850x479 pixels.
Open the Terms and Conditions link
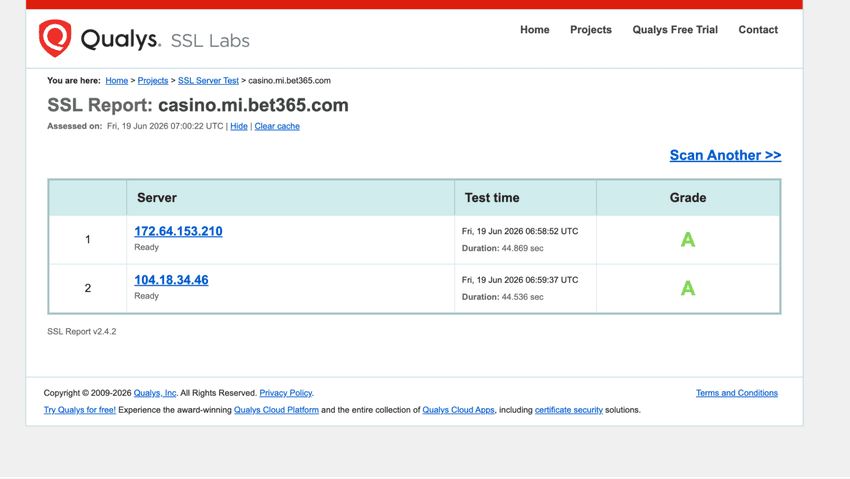[737, 393]
